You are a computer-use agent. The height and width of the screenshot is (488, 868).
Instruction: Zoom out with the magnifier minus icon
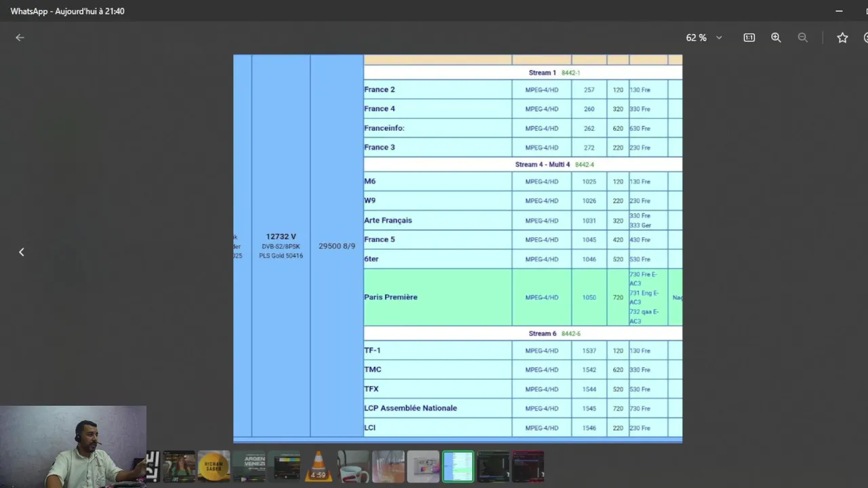[x=803, y=38]
